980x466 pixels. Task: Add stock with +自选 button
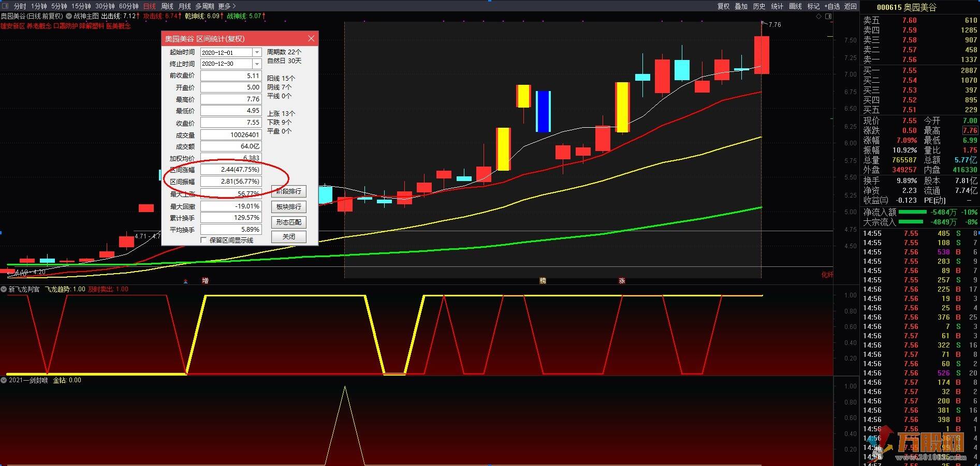coord(832,6)
